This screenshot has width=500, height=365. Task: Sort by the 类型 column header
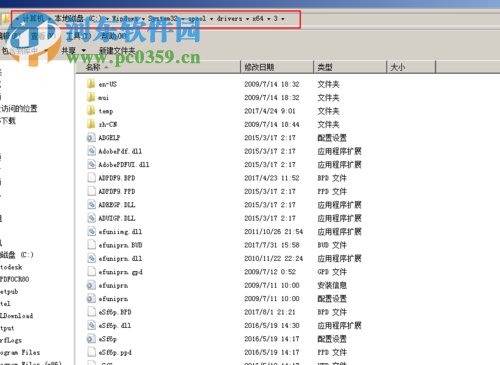[x=350, y=67]
